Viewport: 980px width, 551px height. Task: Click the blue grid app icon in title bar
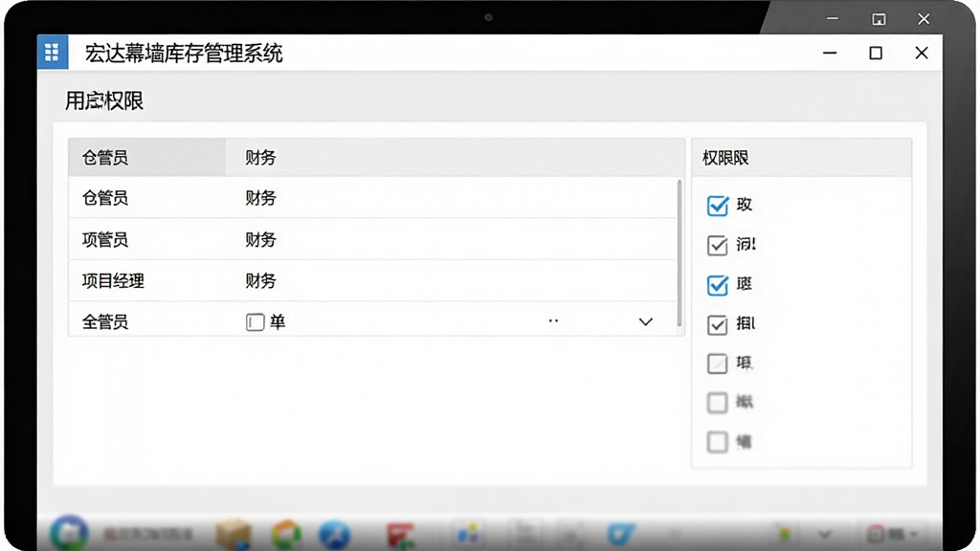53,52
